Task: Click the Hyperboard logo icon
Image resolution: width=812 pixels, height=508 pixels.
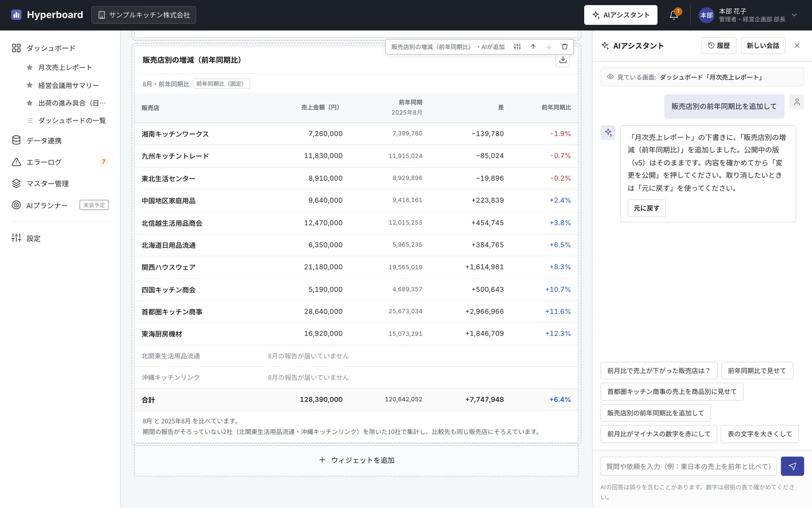Action: (16, 15)
